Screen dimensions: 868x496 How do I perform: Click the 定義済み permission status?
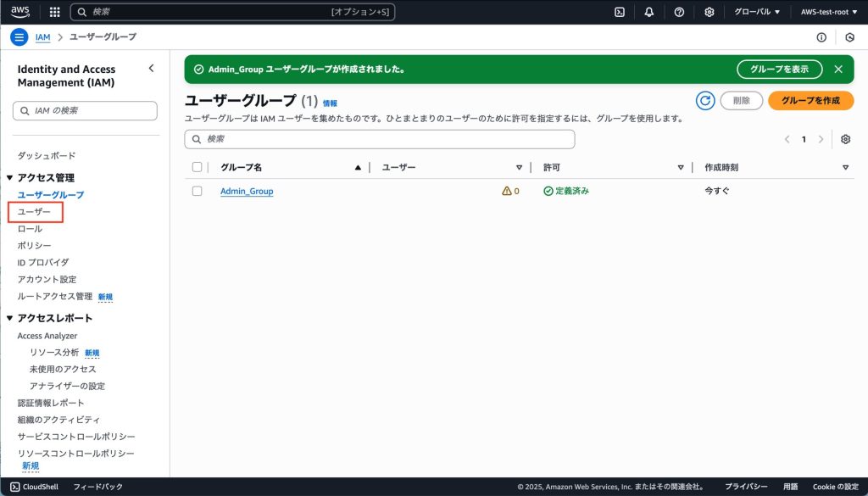pos(566,191)
